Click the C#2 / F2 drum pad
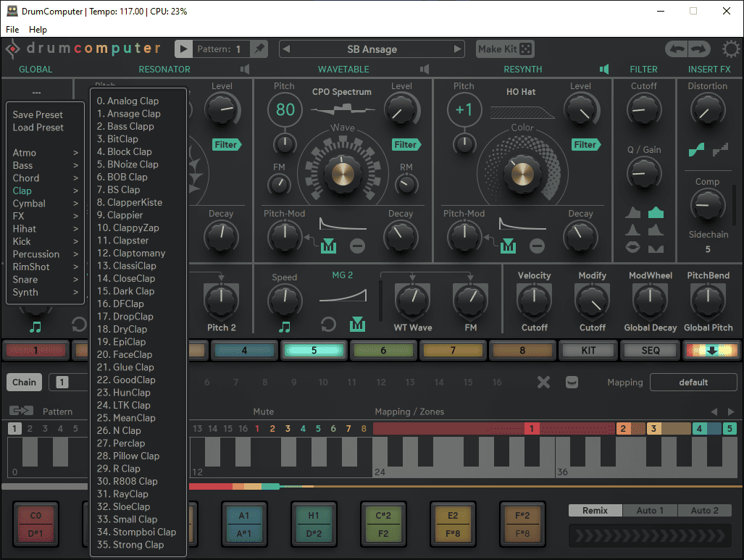The width and height of the screenshot is (744, 560). click(x=383, y=525)
